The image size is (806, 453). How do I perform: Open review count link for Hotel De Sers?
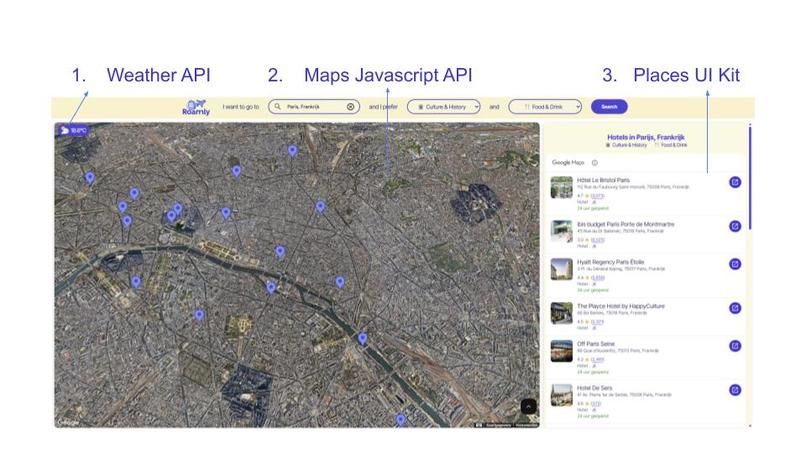[596, 404]
